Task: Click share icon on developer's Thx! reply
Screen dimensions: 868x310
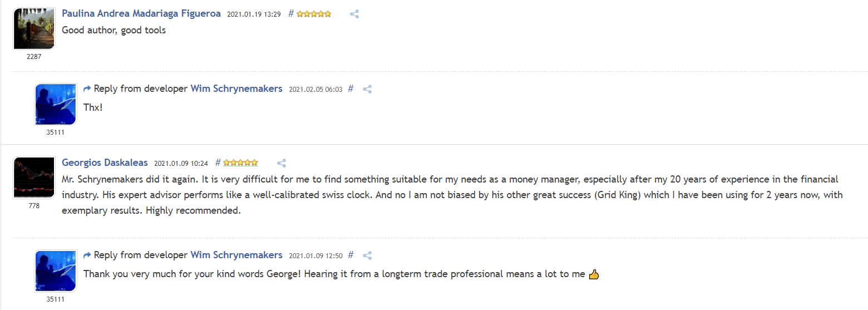Action: (x=367, y=88)
